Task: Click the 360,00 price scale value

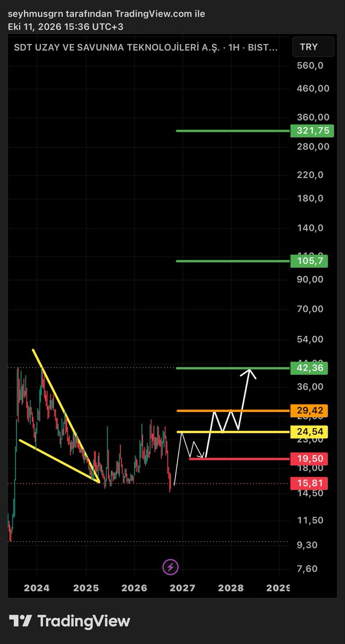Action: click(312, 117)
